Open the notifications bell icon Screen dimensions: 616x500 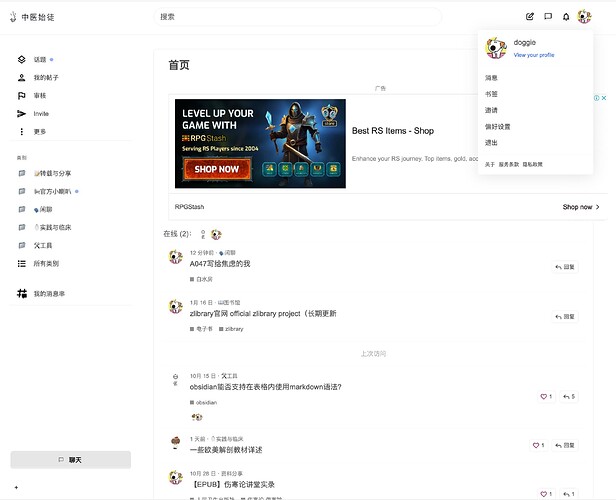click(566, 16)
